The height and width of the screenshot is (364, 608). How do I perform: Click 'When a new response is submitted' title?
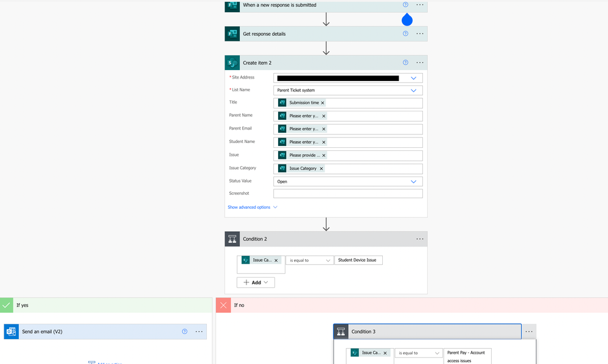point(279,5)
